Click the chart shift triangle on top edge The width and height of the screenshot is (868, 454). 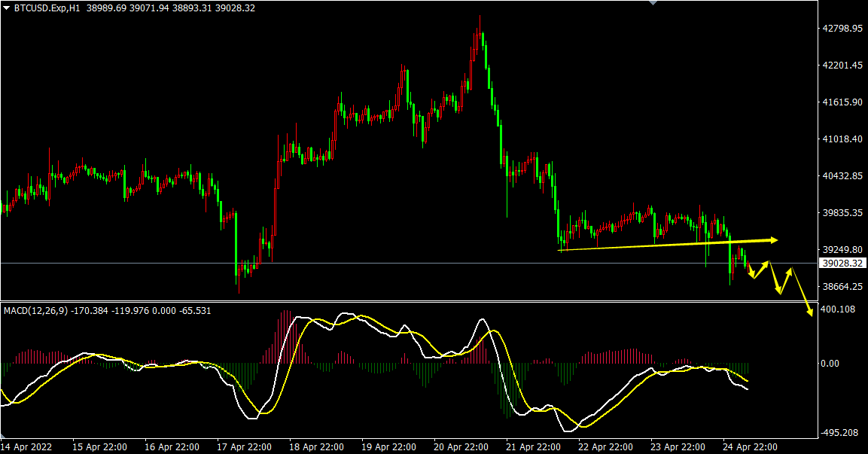[x=652, y=3]
